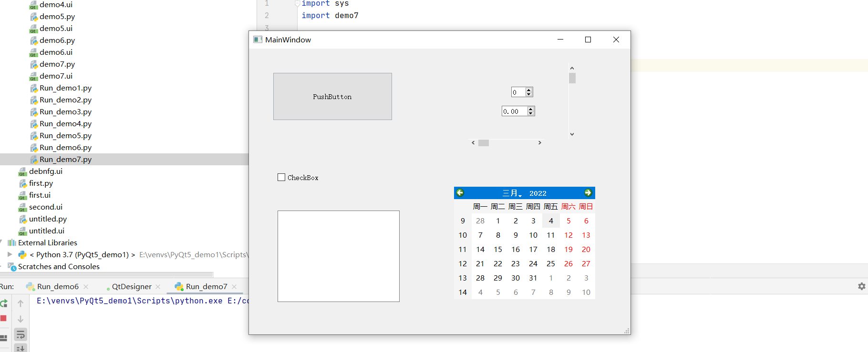Viewport: 868px width, 352px height.
Task: Click the empty white text area
Action: click(339, 256)
